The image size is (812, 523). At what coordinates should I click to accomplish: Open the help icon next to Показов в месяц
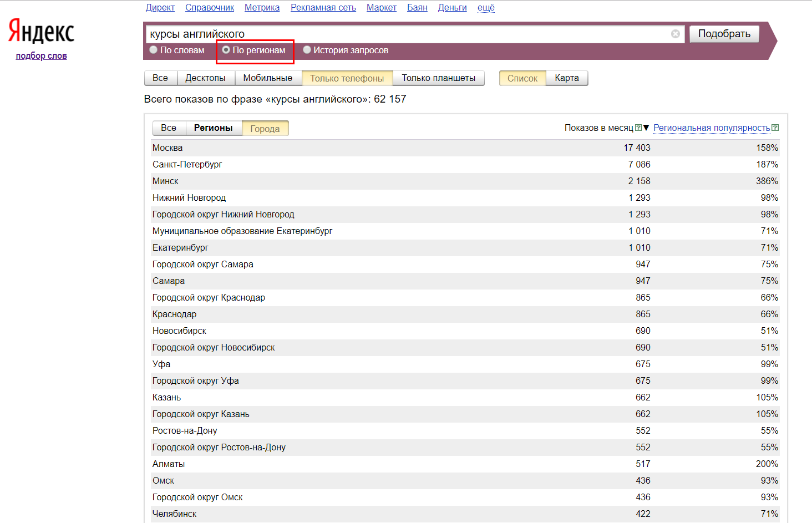pyautogui.click(x=638, y=128)
